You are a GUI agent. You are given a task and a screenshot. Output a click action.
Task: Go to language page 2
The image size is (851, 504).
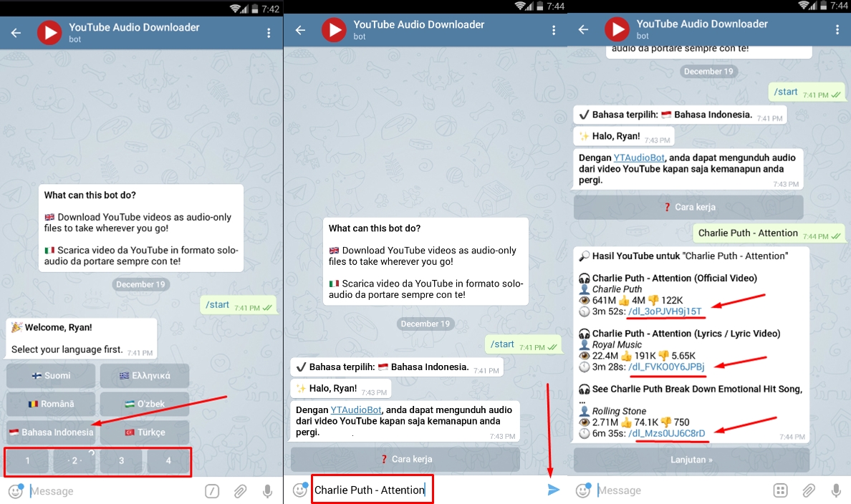tap(74, 460)
